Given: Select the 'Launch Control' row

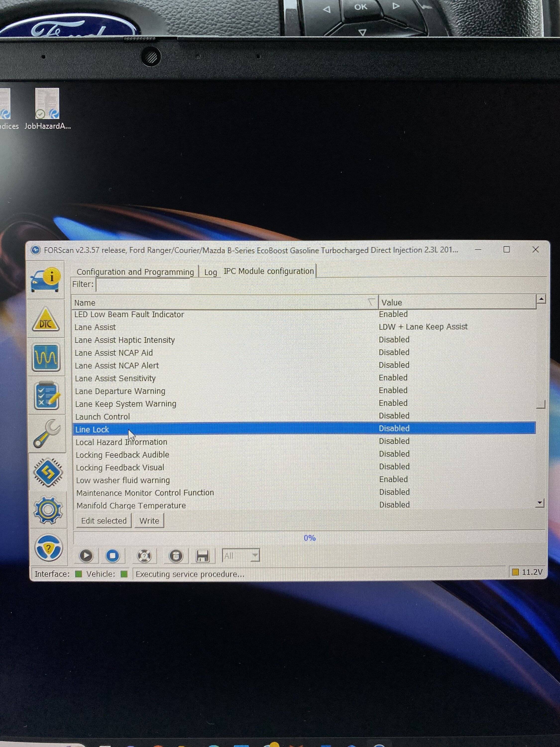Looking at the screenshot, I should tap(304, 416).
